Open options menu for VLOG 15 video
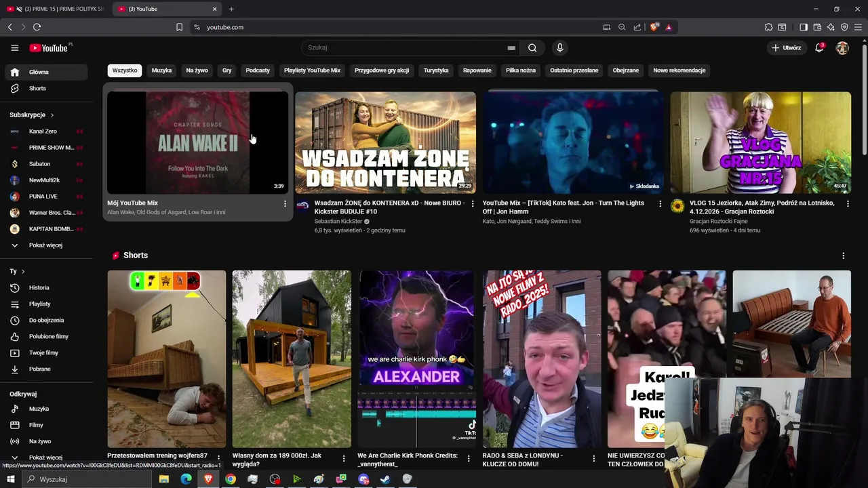This screenshot has height=488, width=868. tap(848, 203)
